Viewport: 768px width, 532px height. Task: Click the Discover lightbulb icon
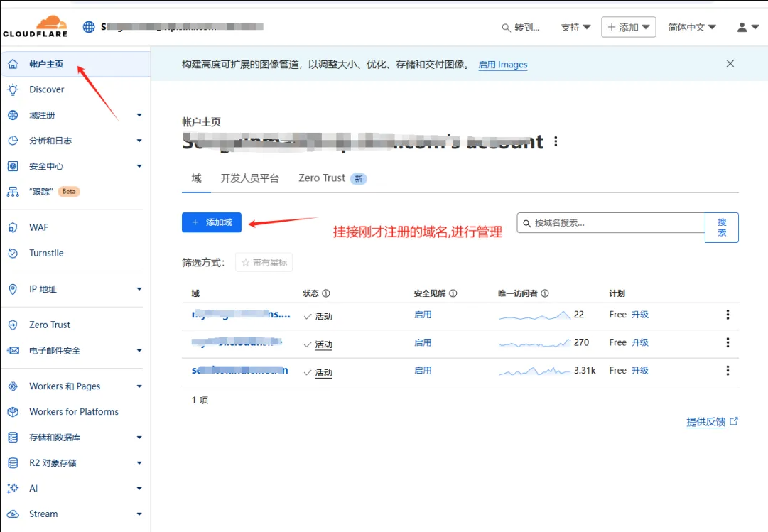point(13,89)
